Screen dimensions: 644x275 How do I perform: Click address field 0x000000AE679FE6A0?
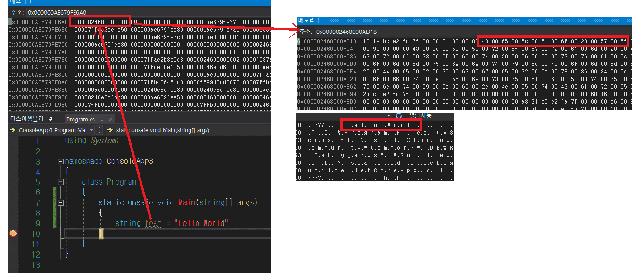149,12
